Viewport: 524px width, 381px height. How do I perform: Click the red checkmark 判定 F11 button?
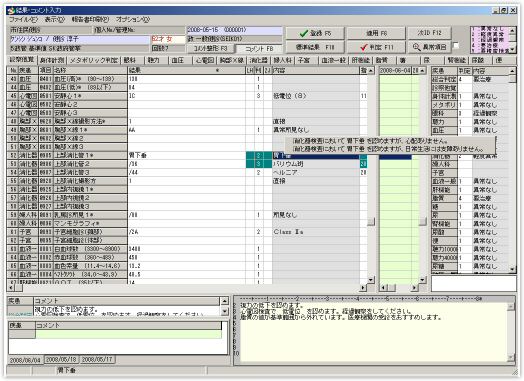coord(376,47)
